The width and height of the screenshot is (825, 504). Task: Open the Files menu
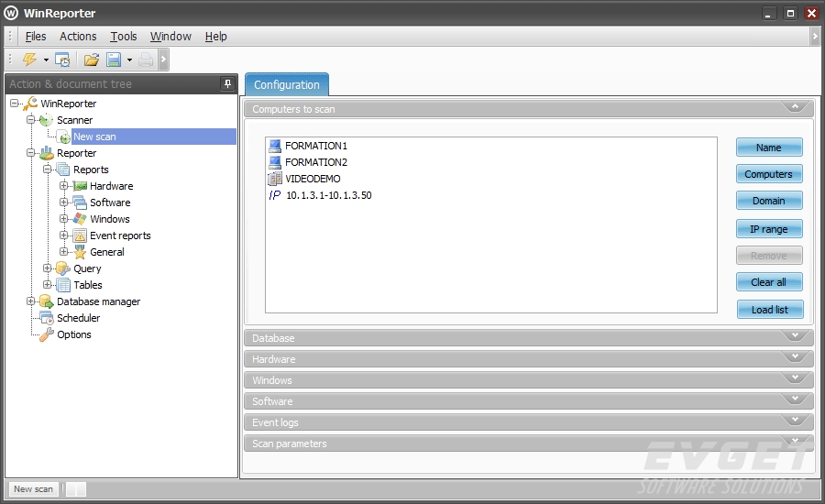click(x=36, y=37)
